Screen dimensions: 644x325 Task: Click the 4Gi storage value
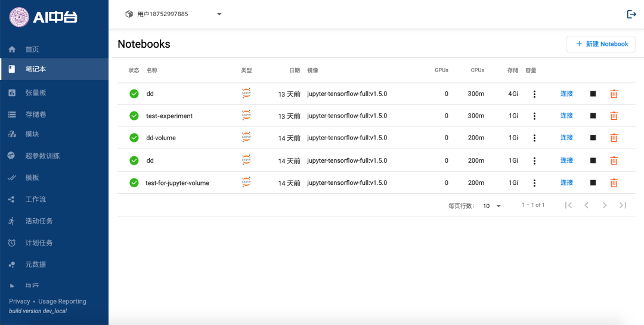tap(513, 94)
